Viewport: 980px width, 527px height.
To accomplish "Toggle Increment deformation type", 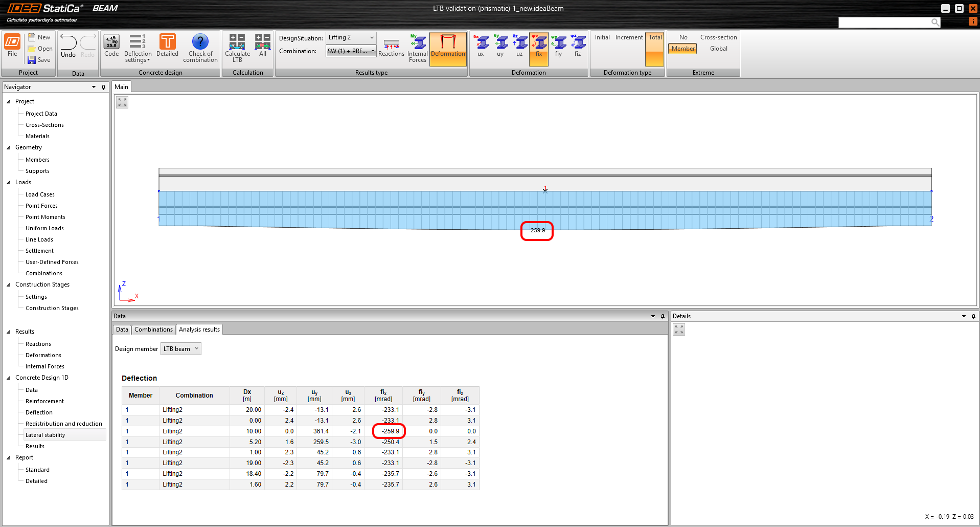I will 629,37.
